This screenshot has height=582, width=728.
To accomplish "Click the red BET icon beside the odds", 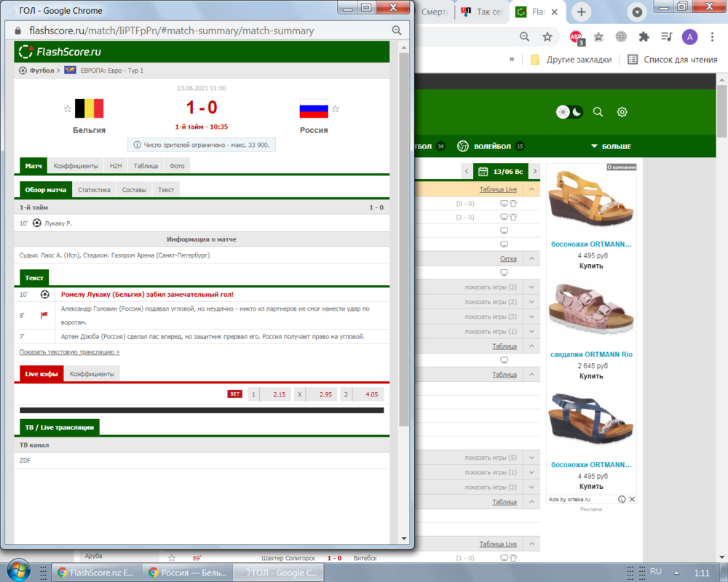I will pyautogui.click(x=235, y=394).
